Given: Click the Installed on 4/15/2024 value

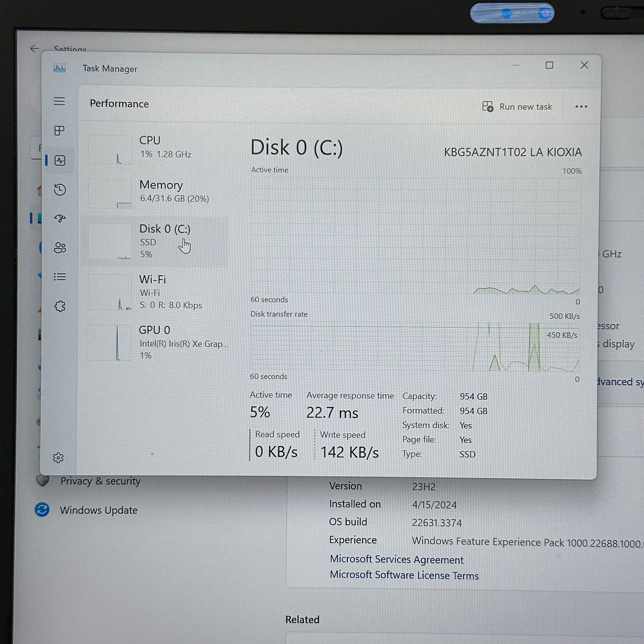Looking at the screenshot, I should [x=434, y=504].
